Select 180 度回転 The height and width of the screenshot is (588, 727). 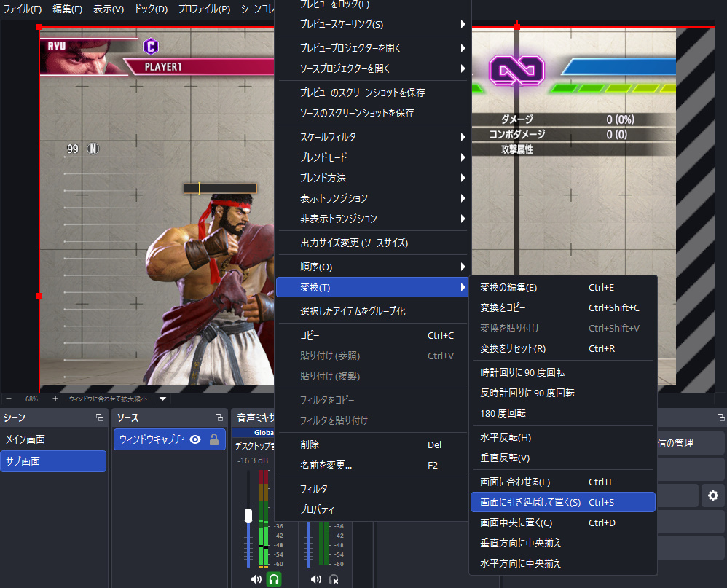(x=563, y=413)
